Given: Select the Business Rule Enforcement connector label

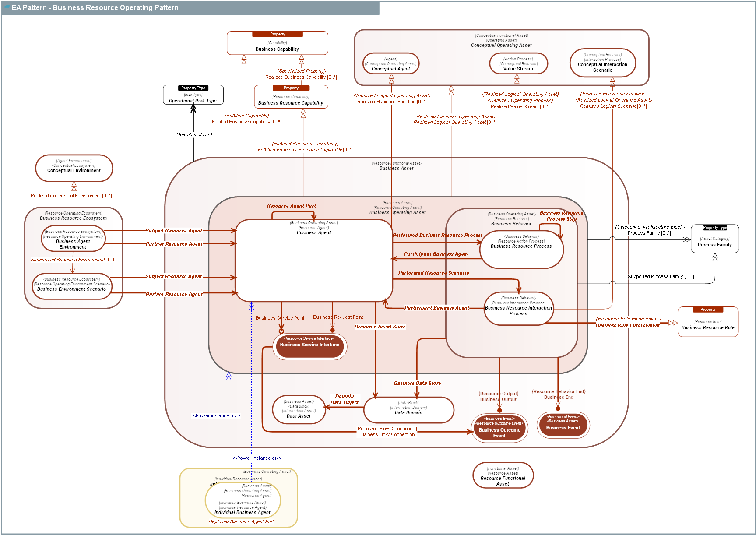Looking at the screenshot, I should point(628,325).
